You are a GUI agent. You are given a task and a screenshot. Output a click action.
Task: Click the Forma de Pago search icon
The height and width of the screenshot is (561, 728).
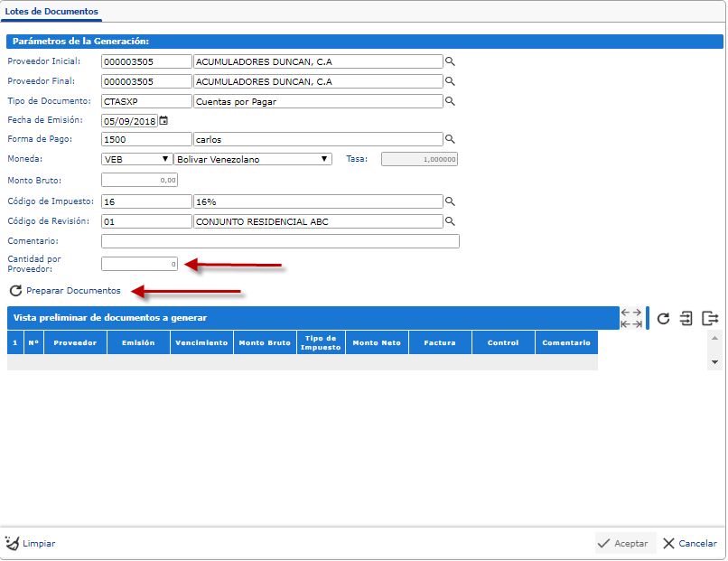point(450,140)
